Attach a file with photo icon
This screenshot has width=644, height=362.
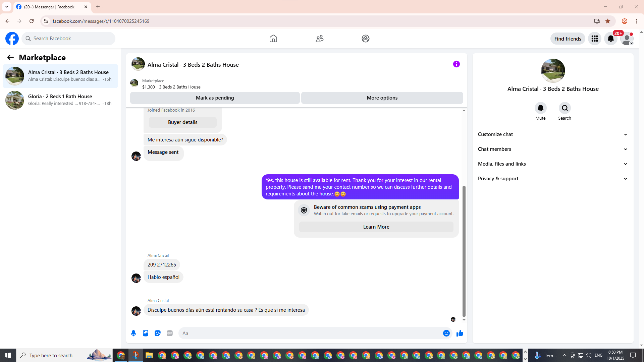coord(146,333)
